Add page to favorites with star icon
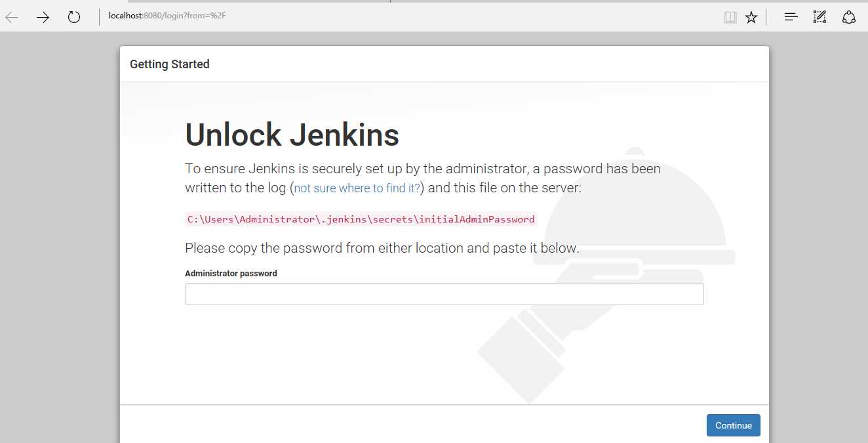This screenshot has height=443, width=868. pyautogui.click(x=751, y=18)
